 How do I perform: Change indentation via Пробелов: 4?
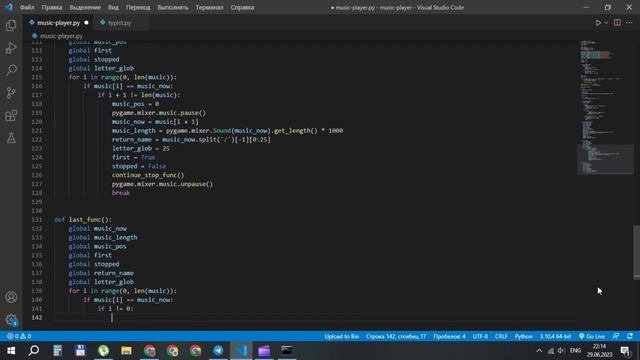pyautogui.click(x=449, y=336)
